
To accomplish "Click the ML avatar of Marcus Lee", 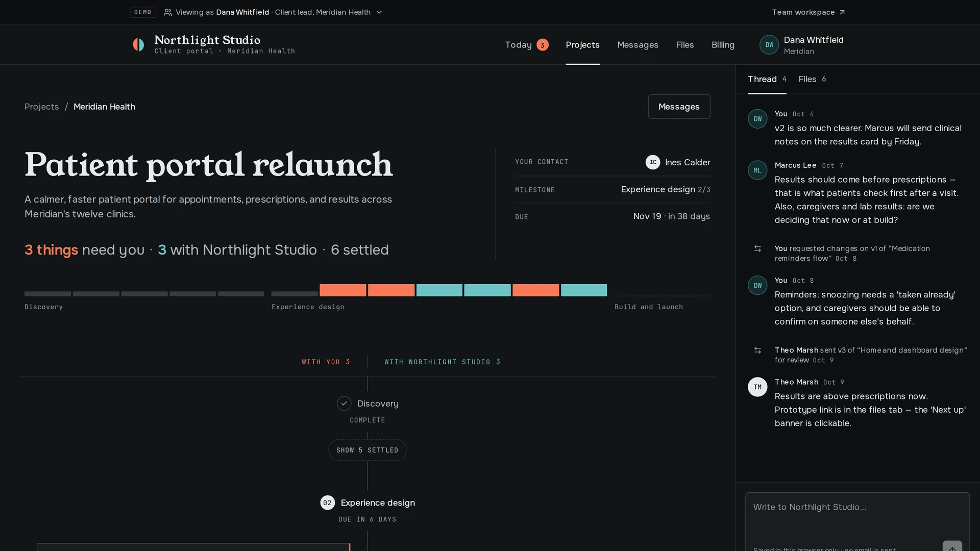I will coord(757,170).
